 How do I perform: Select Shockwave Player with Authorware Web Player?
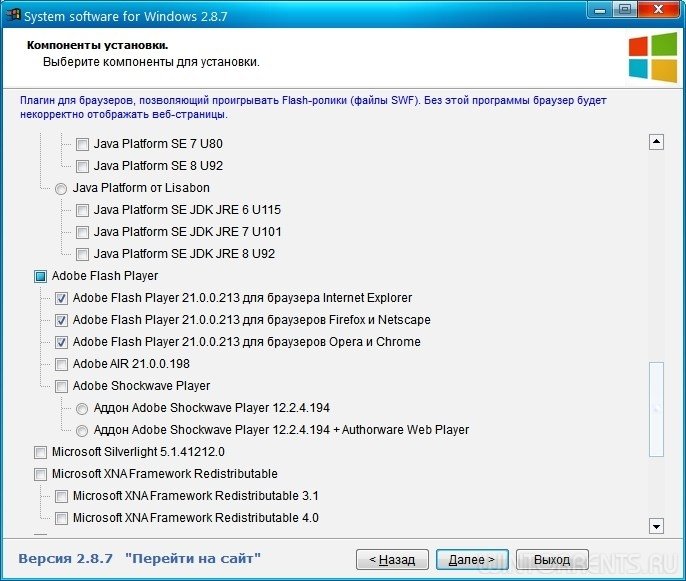82,430
